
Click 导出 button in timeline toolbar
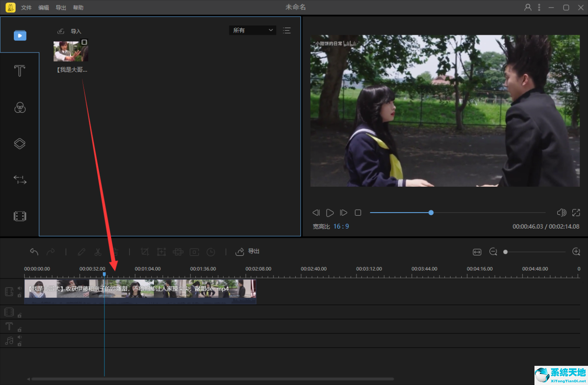248,251
